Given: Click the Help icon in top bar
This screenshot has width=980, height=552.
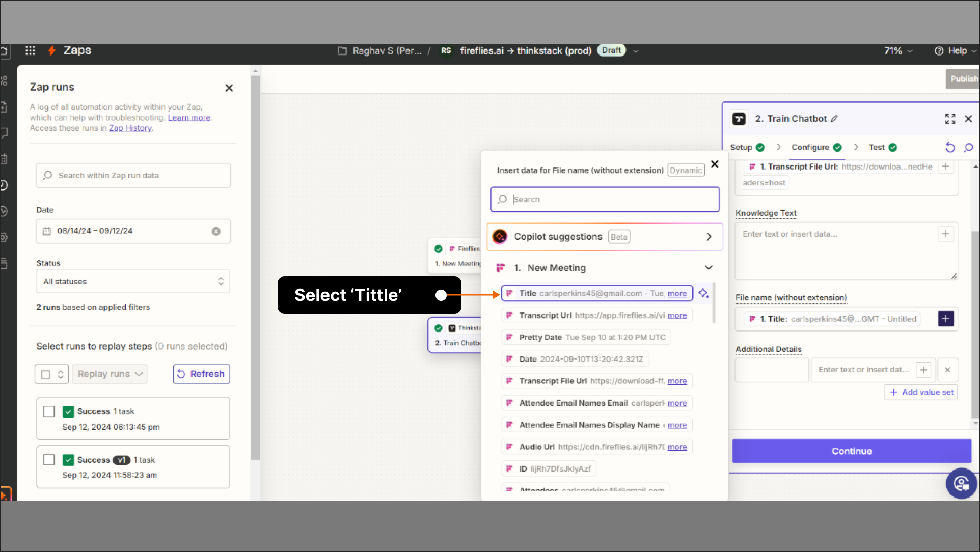Looking at the screenshot, I should point(939,51).
